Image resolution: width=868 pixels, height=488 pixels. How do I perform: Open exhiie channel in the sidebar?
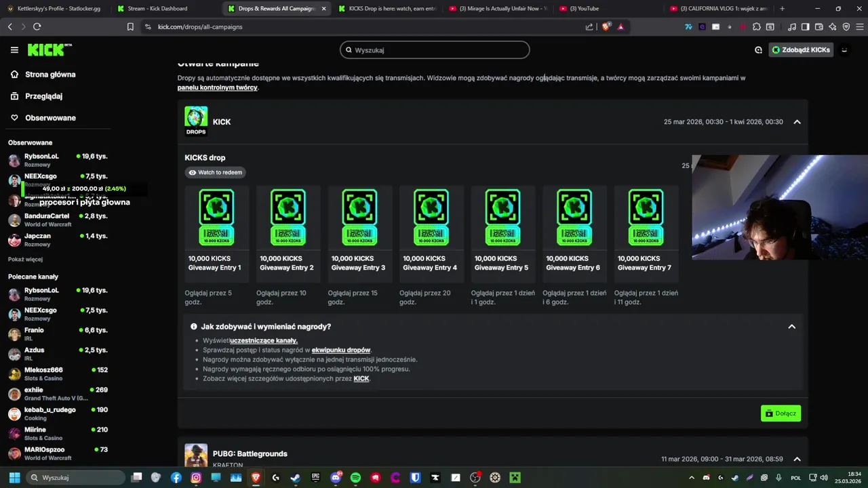coord(58,394)
